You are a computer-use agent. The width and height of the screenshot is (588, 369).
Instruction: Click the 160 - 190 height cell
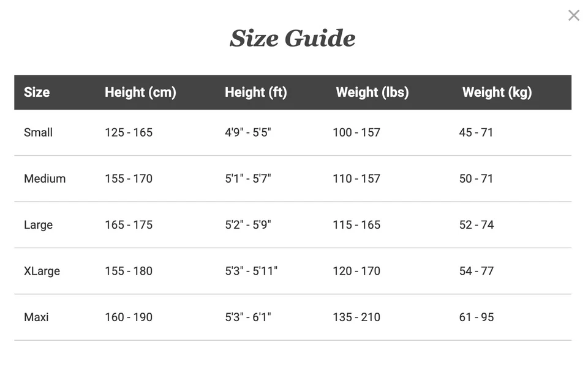point(129,318)
